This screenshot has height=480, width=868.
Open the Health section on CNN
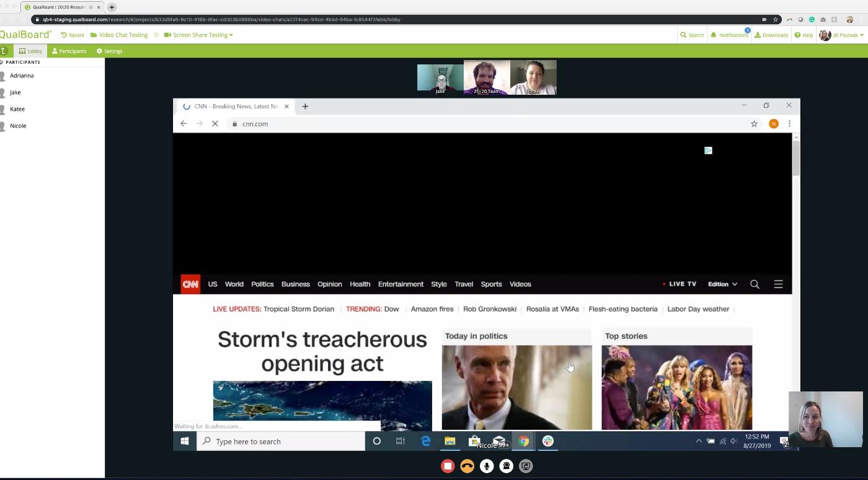tap(360, 284)
